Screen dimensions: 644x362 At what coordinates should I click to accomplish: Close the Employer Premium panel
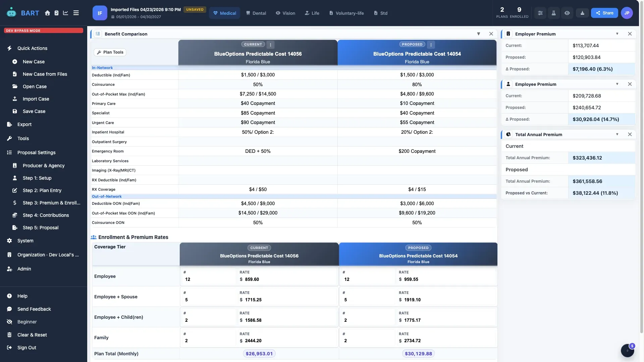pos(630,34)
